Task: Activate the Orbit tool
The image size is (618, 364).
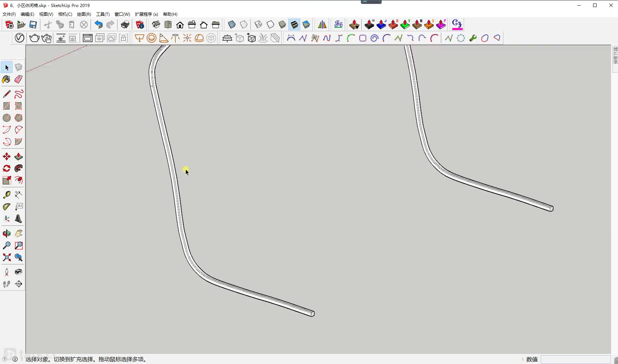Action: coord(7,234)
